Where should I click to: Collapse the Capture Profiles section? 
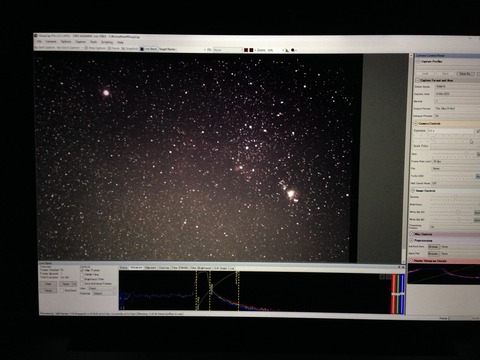click(x=418, y=62)
